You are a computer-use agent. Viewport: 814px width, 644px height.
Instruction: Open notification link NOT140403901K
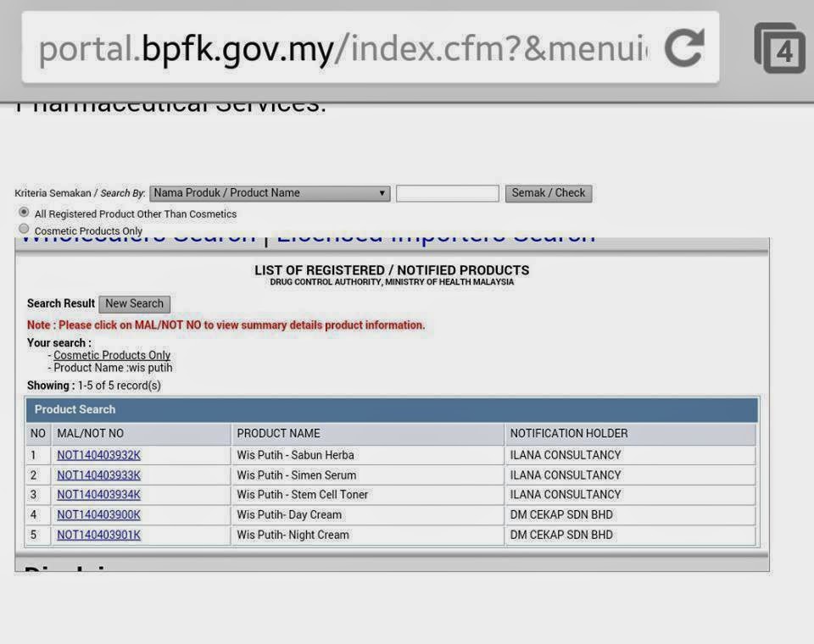tap(98, 535)
